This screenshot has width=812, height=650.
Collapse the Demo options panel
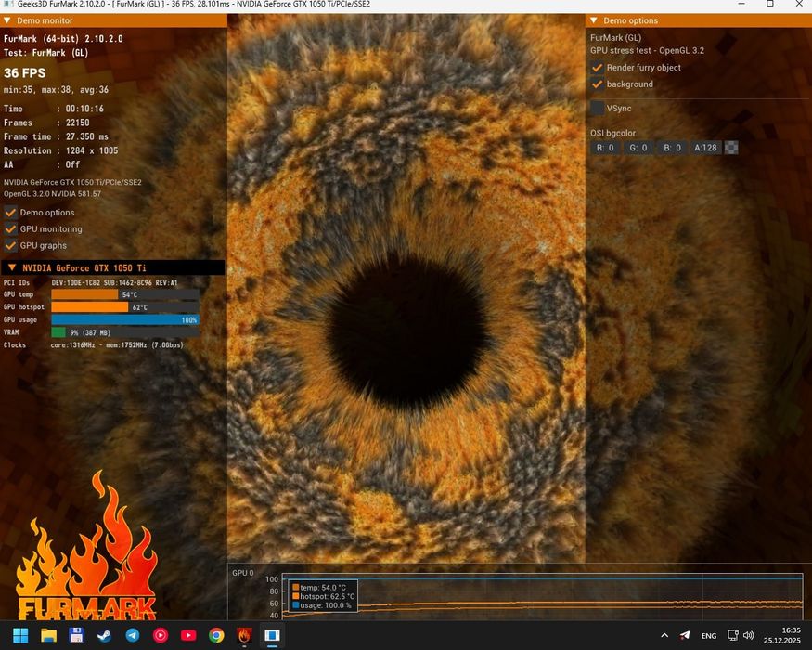click(x=594, y=20)
